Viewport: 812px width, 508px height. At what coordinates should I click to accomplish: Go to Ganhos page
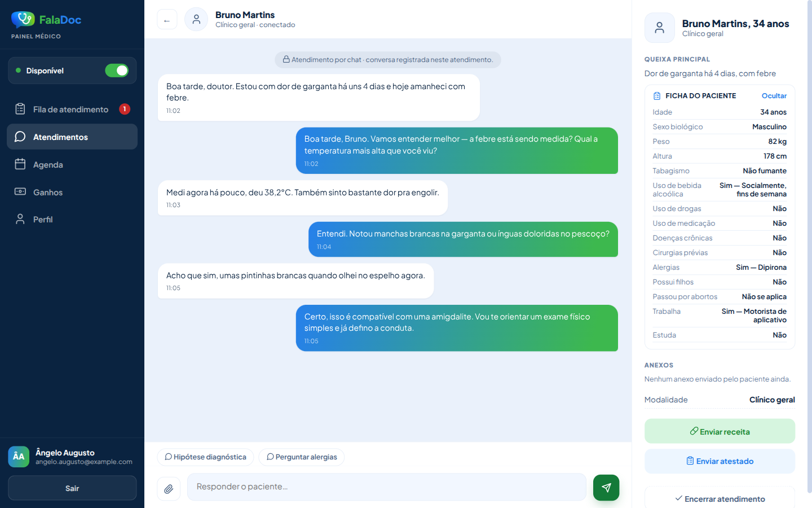(x=72, y=192)
